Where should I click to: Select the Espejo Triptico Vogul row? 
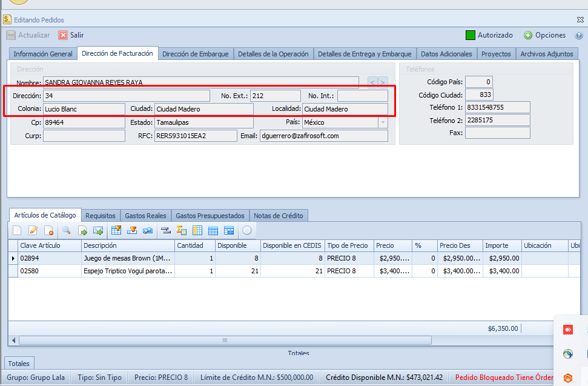(x=128, y=271)
